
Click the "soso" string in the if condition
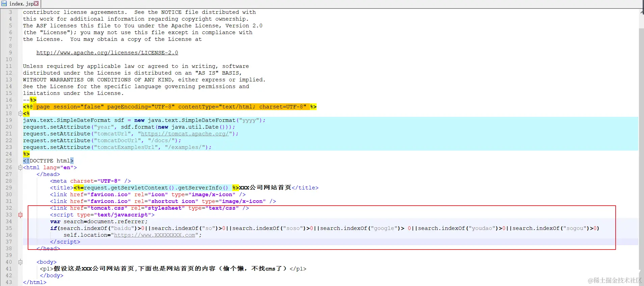pyautogui.click(x=293, y=228)
